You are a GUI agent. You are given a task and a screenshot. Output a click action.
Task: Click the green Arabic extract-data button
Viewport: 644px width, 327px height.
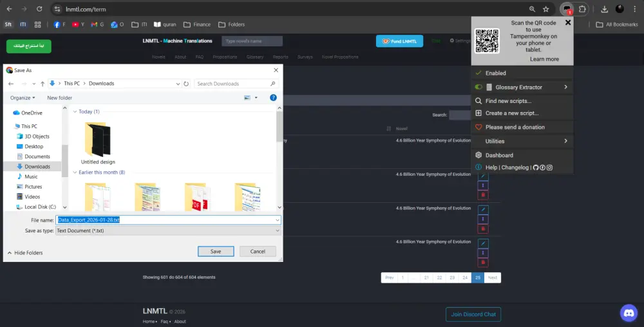coord(29,46)
